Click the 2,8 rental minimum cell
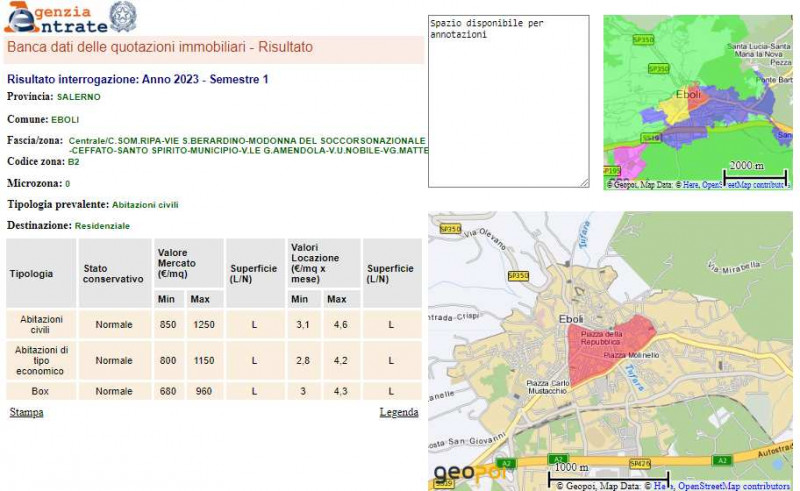 tap(303, 360)
